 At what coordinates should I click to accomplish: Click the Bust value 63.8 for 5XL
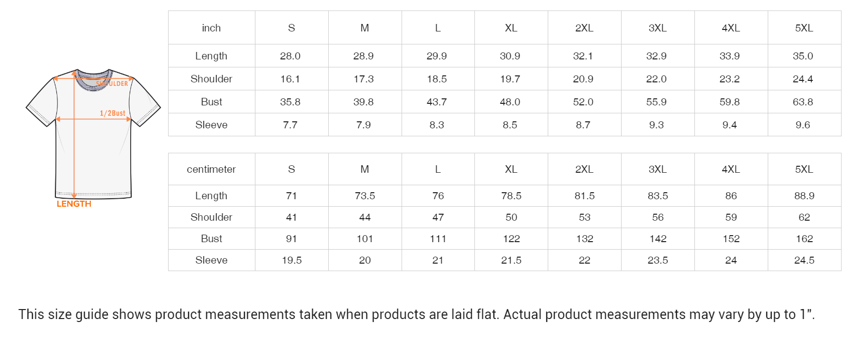pos(803,102)
